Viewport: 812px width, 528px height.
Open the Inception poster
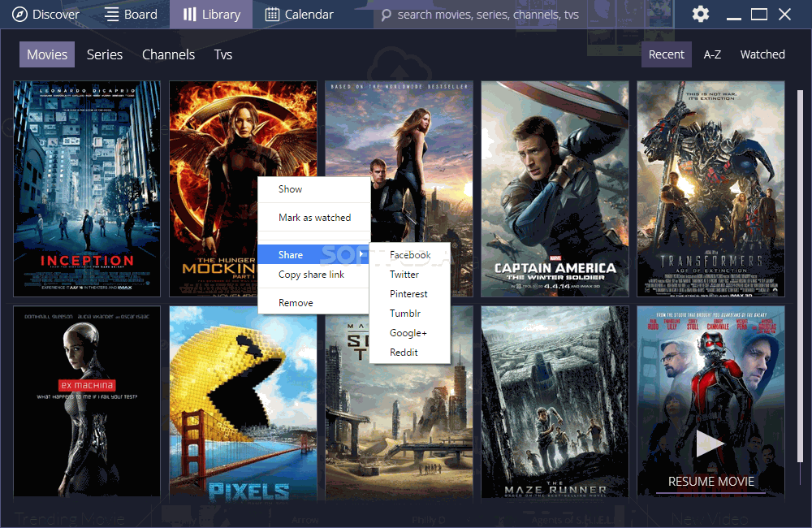[x=87, y=188]
